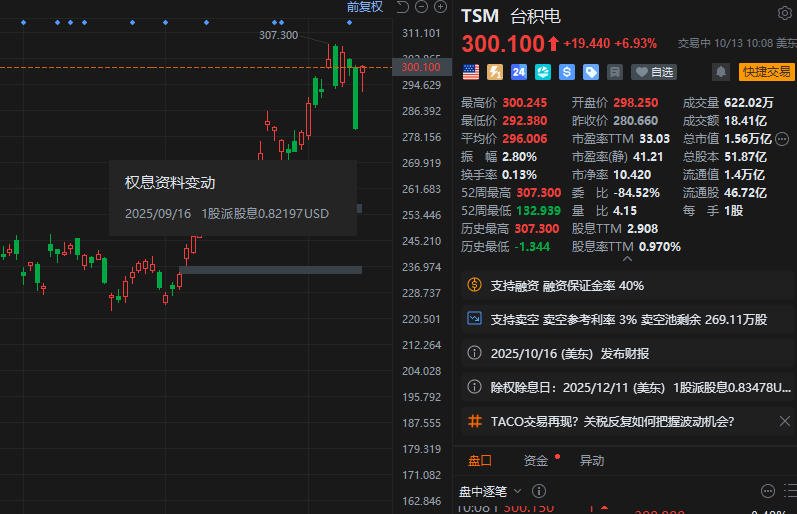Dismiss the TACO交易再现 topic banner
The image size is (797, 514).
[785, 421]
